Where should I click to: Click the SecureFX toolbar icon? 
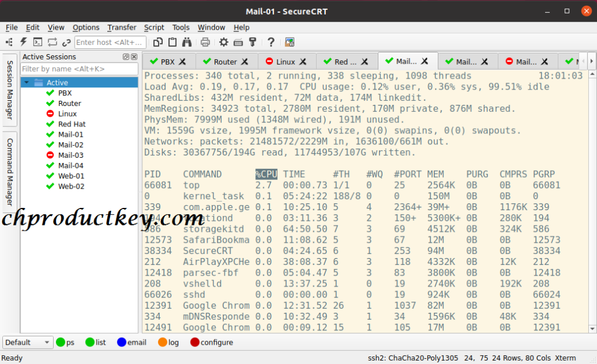tap(289, 42)
